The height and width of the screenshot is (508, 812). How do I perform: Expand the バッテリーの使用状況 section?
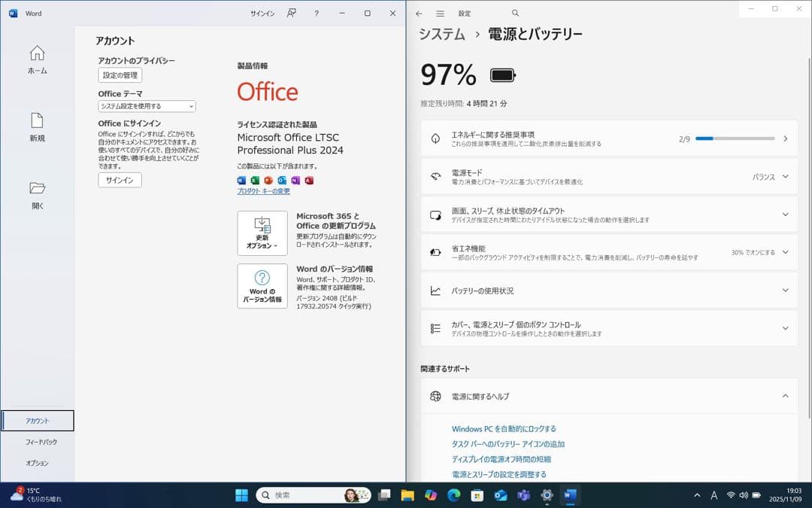click(786, 290)
